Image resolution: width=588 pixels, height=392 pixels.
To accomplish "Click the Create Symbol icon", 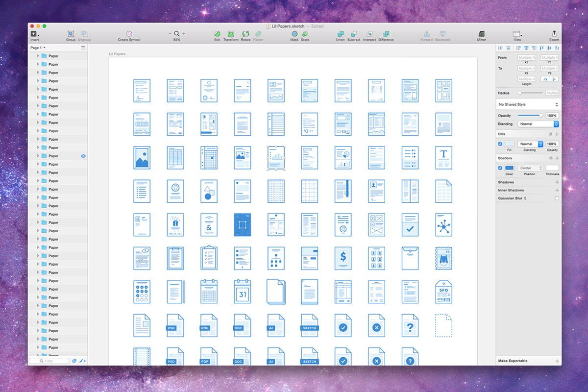I will click(129, 34).
